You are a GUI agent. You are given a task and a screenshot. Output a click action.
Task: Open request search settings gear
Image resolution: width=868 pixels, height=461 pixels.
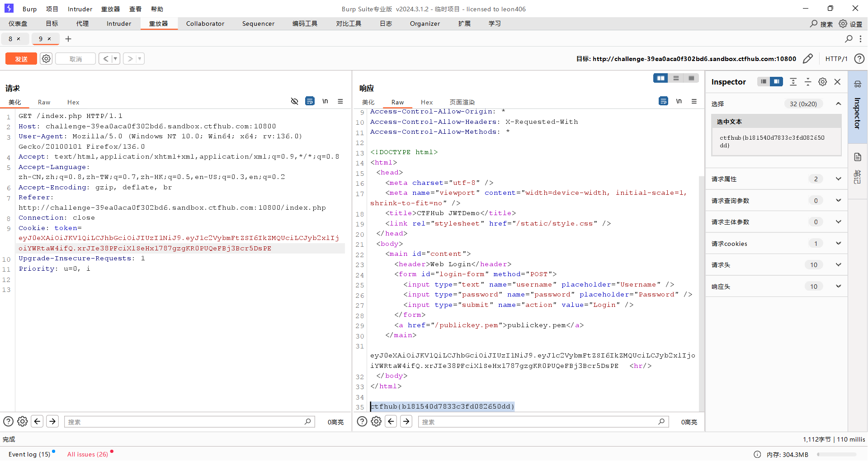(23, 422)
